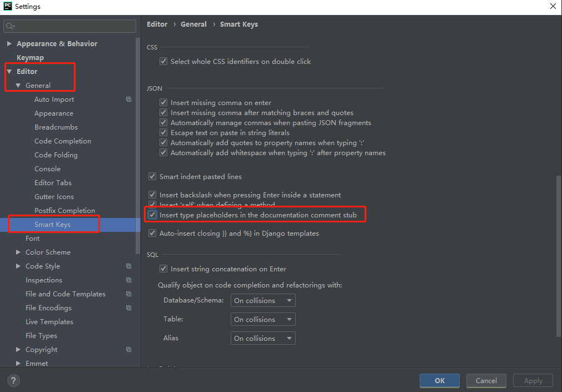Screen dimensions: 562x392
Task: Open the Database/Schema On collisions dropdown
Action: 263,301
